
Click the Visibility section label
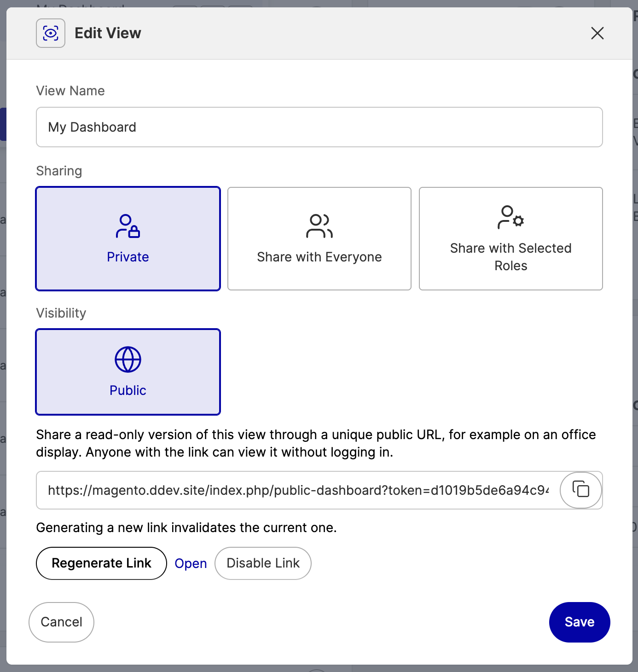[61, 313]
